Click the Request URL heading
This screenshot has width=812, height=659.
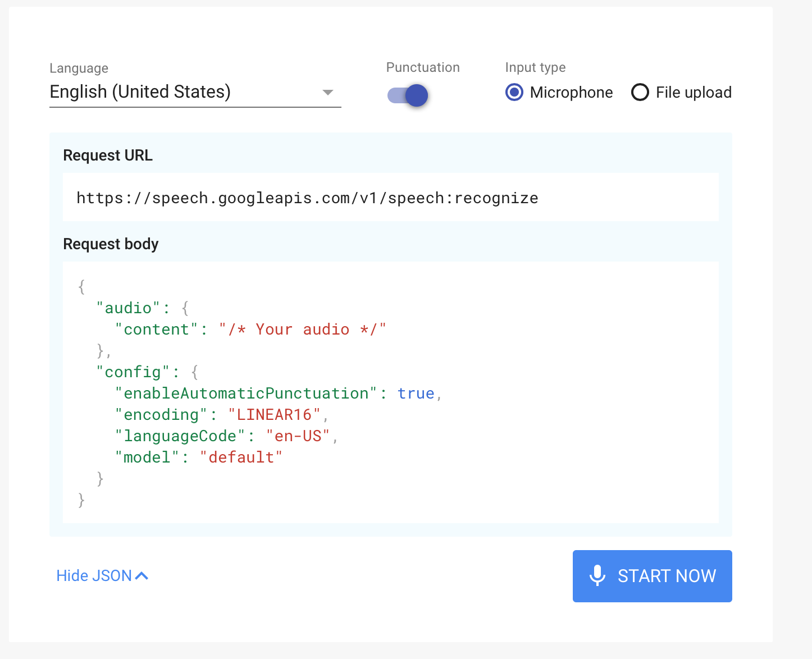tap(108, 155)
